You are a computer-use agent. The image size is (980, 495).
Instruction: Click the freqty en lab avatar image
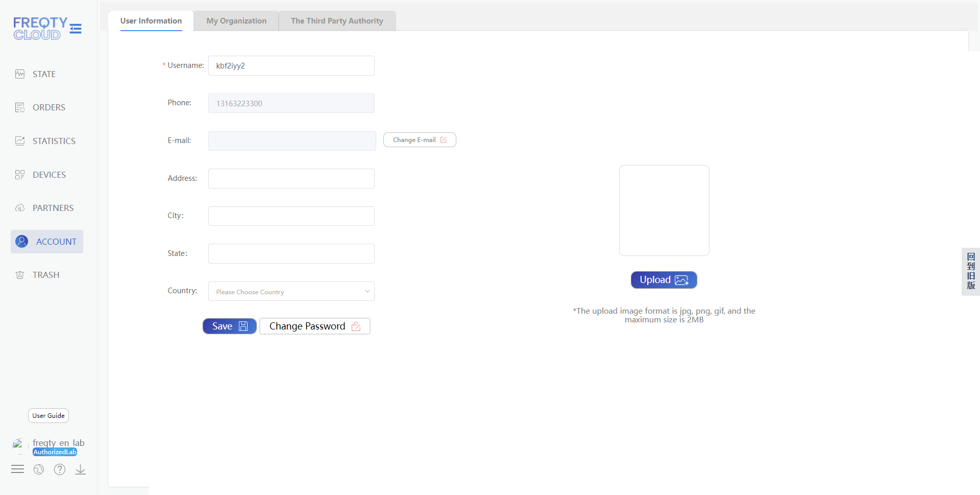(x=18, y=444)
